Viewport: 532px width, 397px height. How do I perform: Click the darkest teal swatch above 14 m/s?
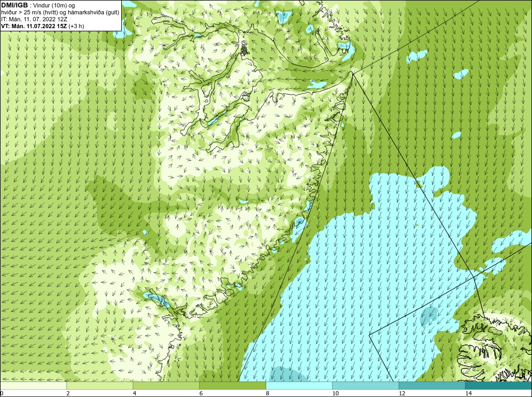499,385
